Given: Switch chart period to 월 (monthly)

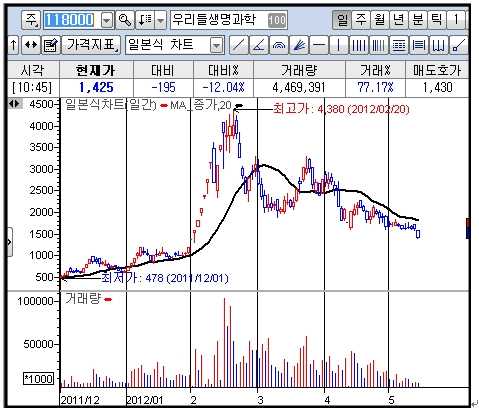Looking at the screenshot, I should (380, 20).
